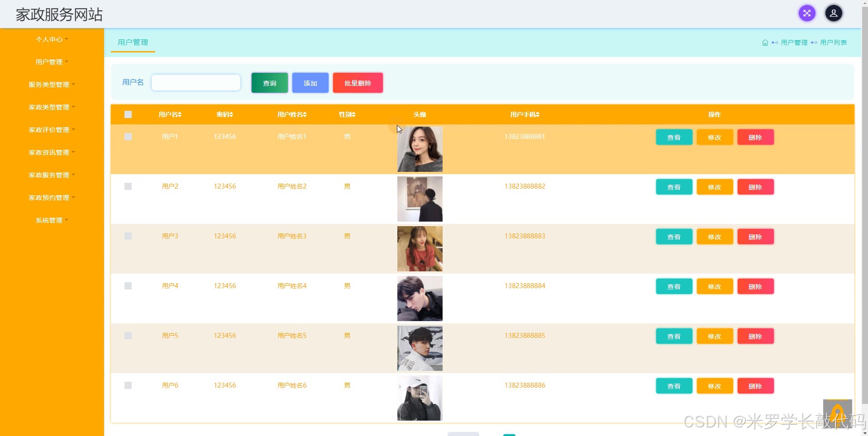
Task: Check the checkbox for 用户3 row
Action: [128, 236]
